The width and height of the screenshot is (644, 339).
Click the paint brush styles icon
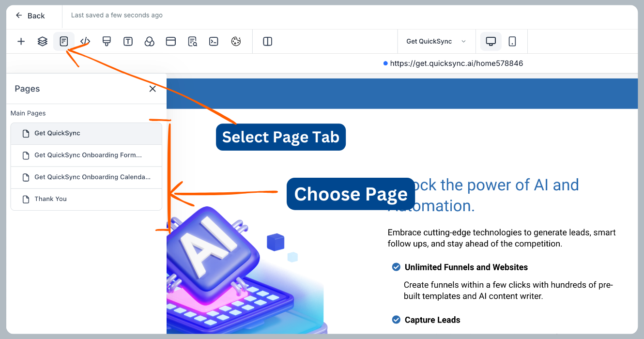pos(107,42)
